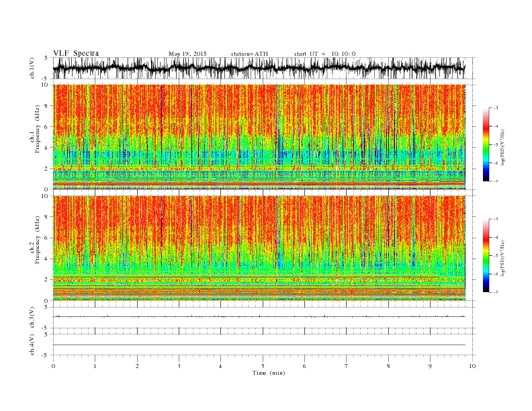Click the ch.3 voltage trace line
The width and height of the screenshot is (532, 411).
coord(259,316)
